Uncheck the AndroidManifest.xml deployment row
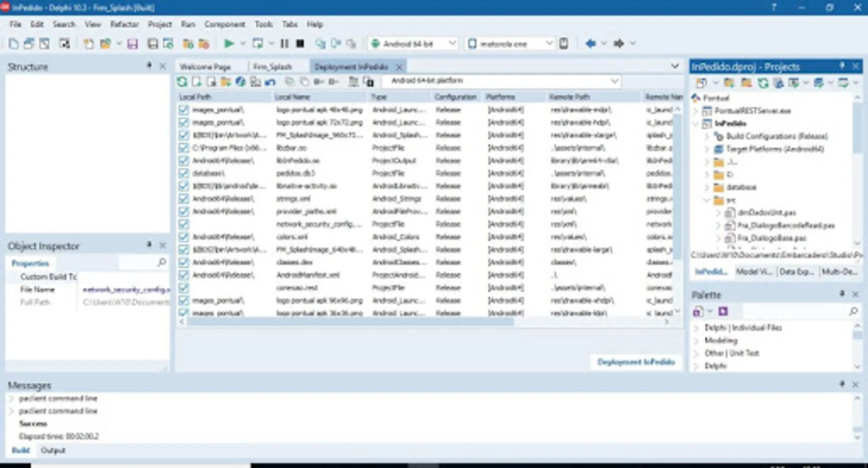 point(183,275)
